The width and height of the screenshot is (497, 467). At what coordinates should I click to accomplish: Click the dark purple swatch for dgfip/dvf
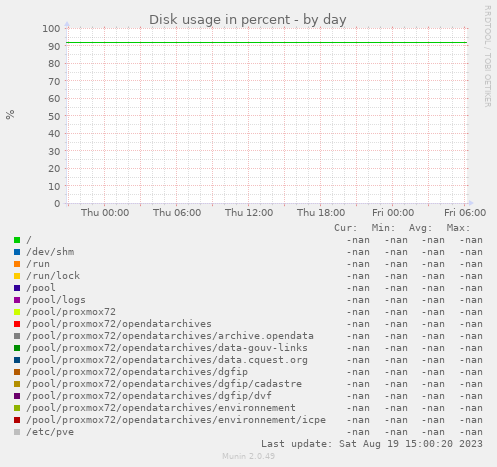point(17,396)
